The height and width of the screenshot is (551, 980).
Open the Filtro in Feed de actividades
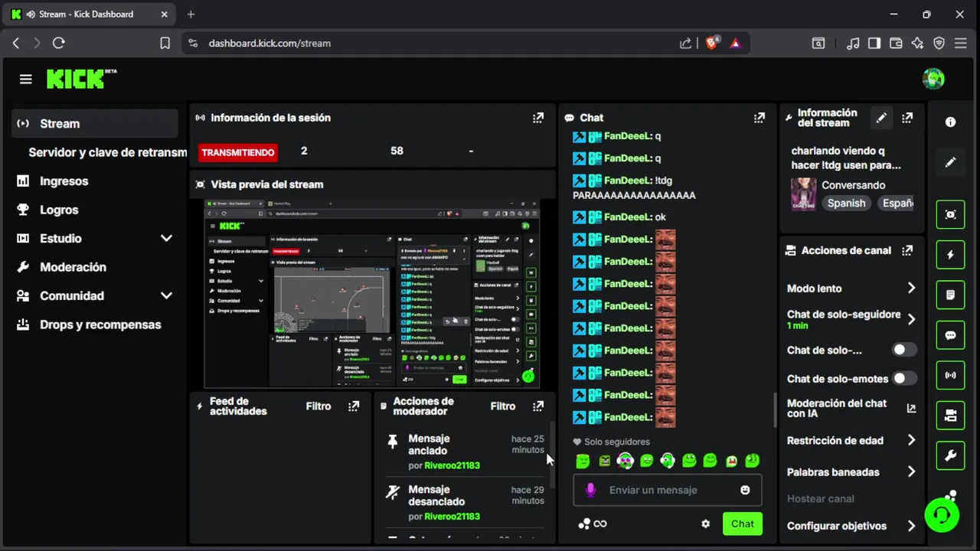pyautogui.click(x=318, y=406)
